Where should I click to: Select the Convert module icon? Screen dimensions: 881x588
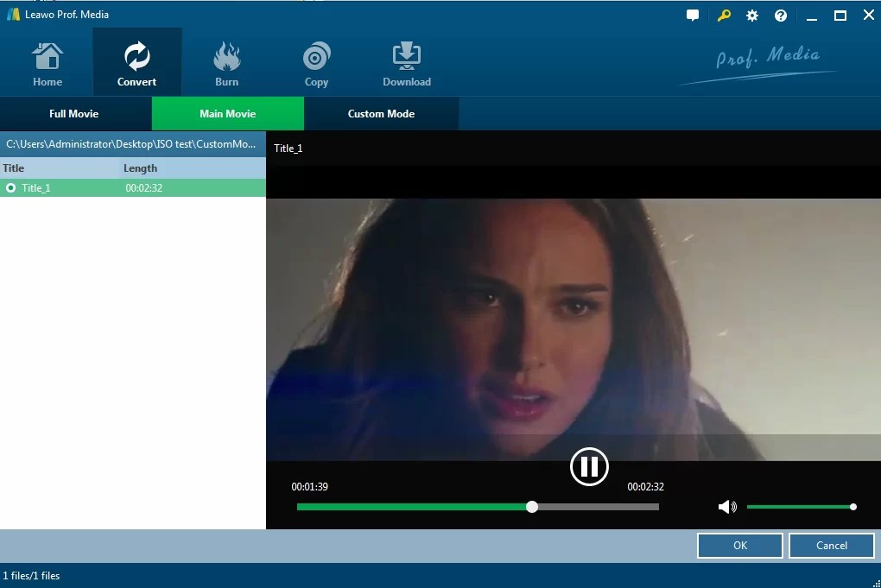136,60
